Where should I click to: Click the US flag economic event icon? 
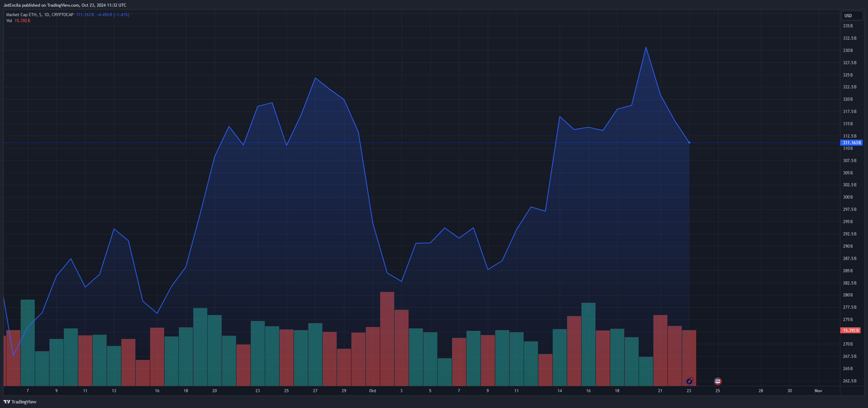tap(718, 381)
